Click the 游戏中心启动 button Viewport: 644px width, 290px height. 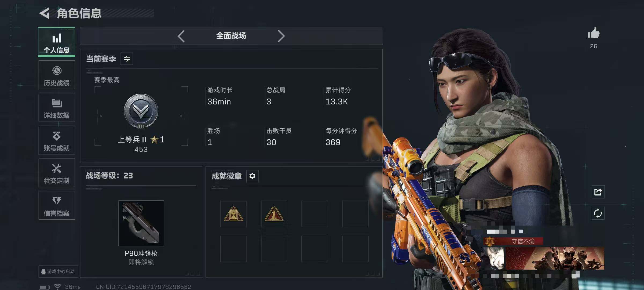pos(58,271)
